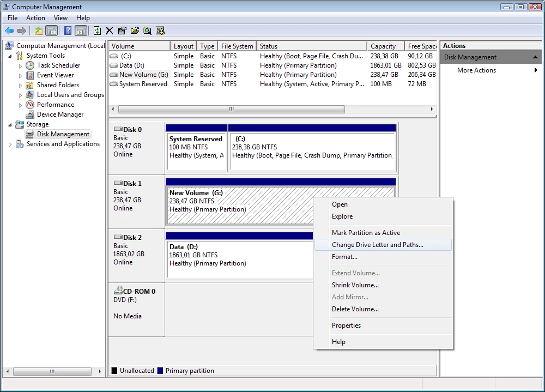Choose Open from the context menu

(383, 204)
